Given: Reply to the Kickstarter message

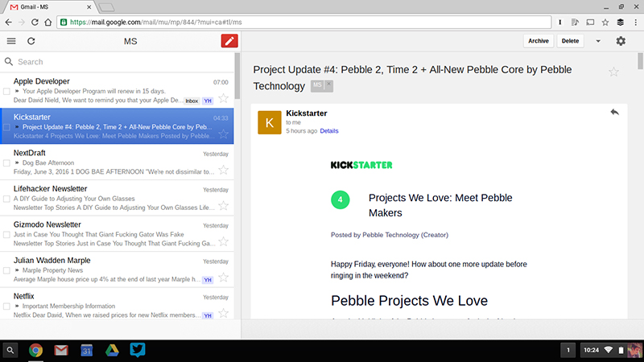Looking at the screenshot, I should (614, 112).
